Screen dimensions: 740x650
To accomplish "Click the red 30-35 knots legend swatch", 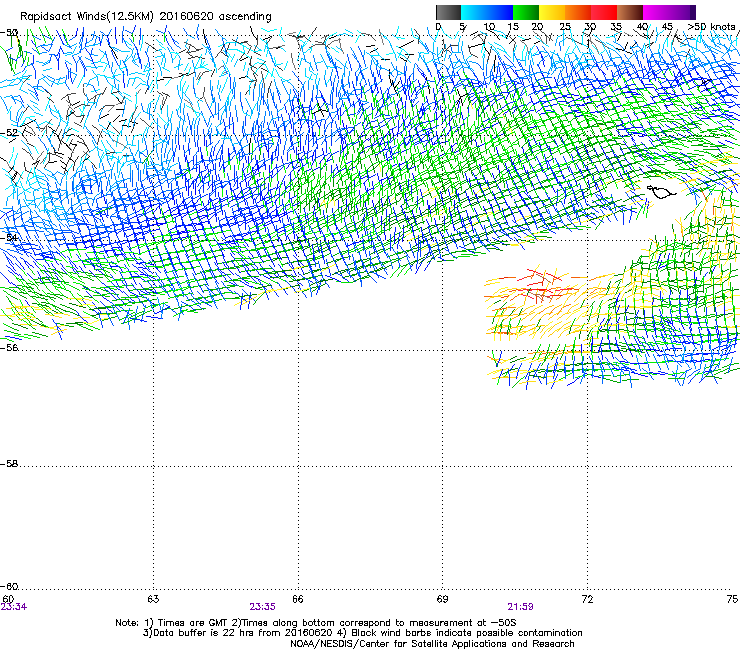I will click(604, 12).
